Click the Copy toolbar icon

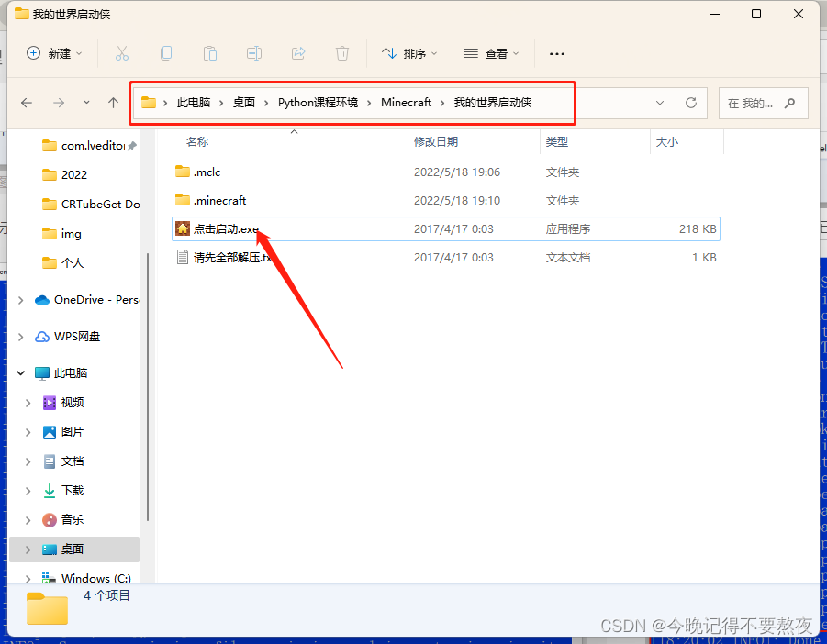(166, 54)
